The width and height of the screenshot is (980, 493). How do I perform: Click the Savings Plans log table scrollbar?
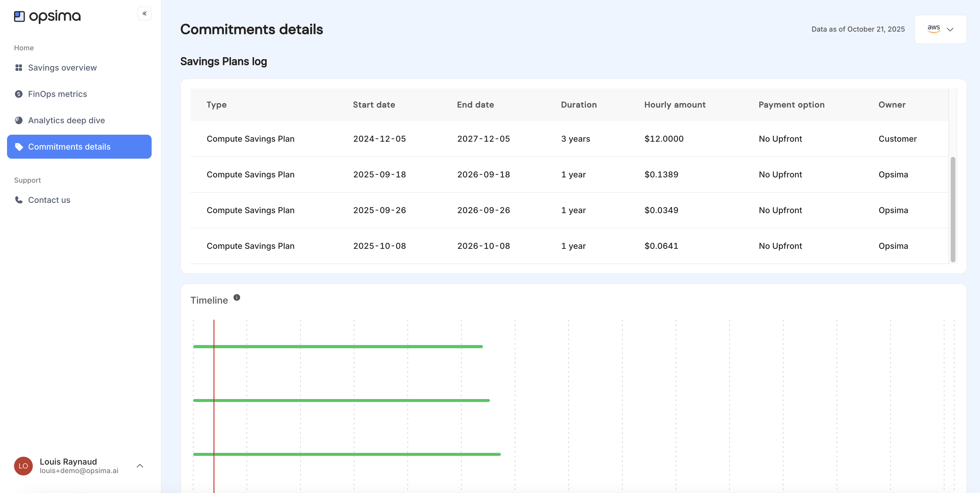[952, 209]
